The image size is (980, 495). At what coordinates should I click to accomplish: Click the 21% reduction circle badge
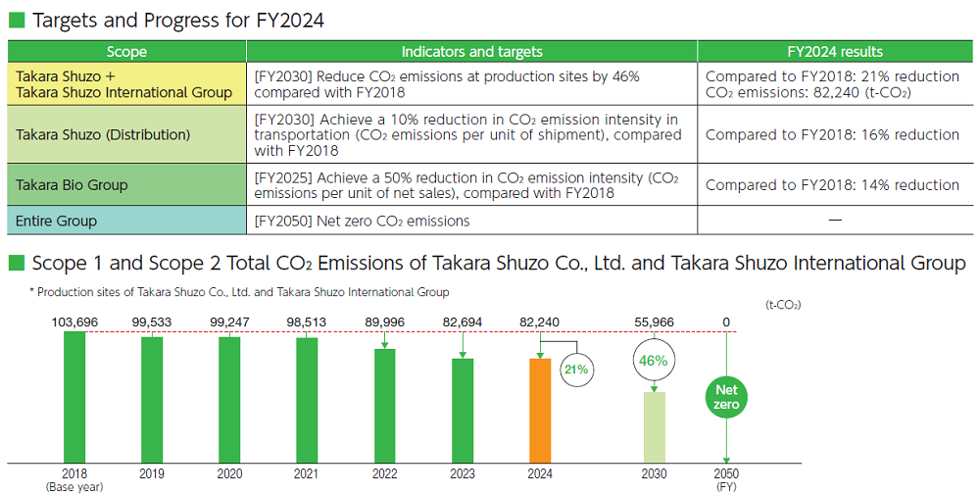[574, 370]
